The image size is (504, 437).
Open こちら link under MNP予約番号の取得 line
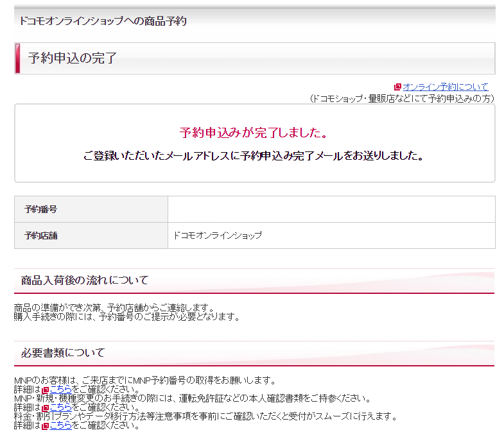(x=61, y=390)
